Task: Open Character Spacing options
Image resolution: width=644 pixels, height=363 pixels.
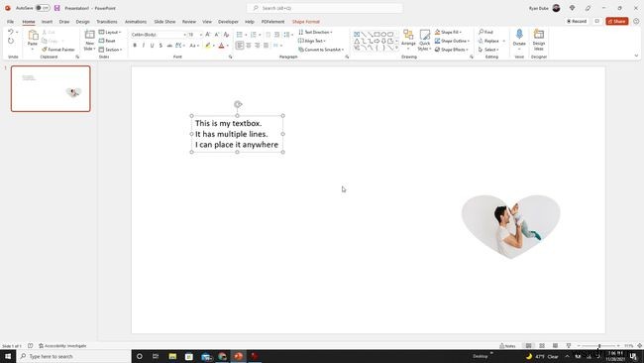Action: point(180,46)
